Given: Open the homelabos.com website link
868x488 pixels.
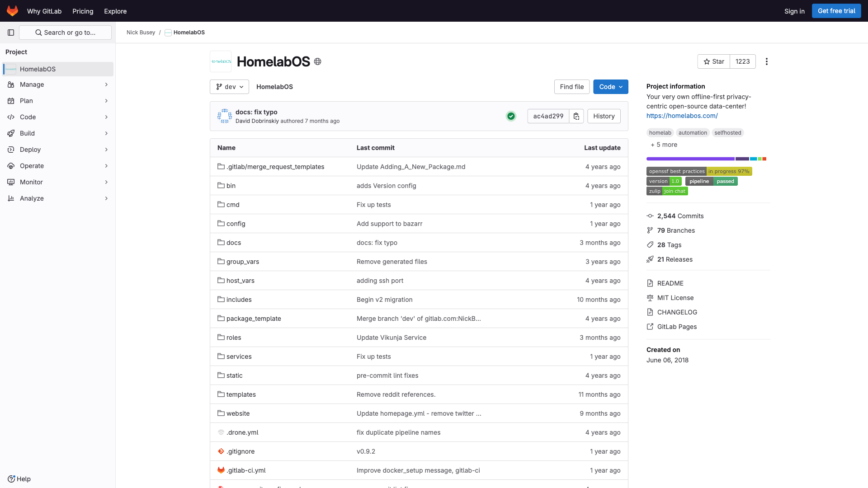Looking at the screenshot, I should click(x=682, y=116).
